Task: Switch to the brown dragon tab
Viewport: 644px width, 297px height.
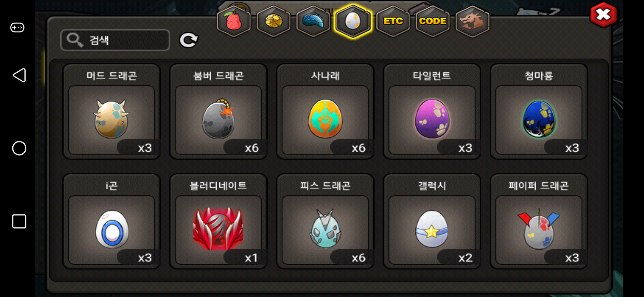Action: (472, 21)
